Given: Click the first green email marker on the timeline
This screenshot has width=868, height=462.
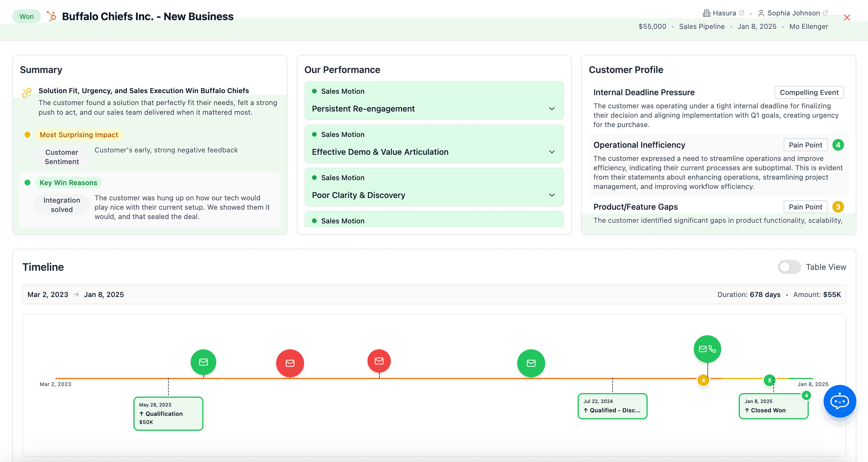Looking at the screenshot, I should pyautogui.click(x=203, y=362).
